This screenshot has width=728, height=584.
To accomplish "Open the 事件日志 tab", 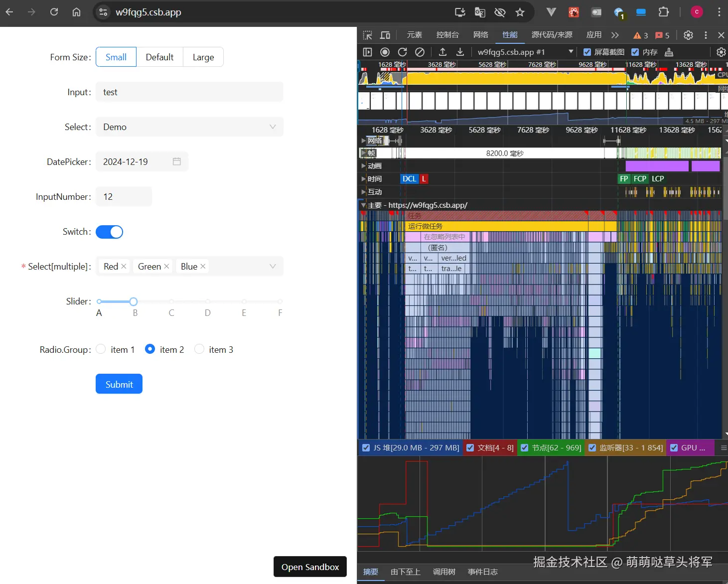I will click(x=483, y=572).
